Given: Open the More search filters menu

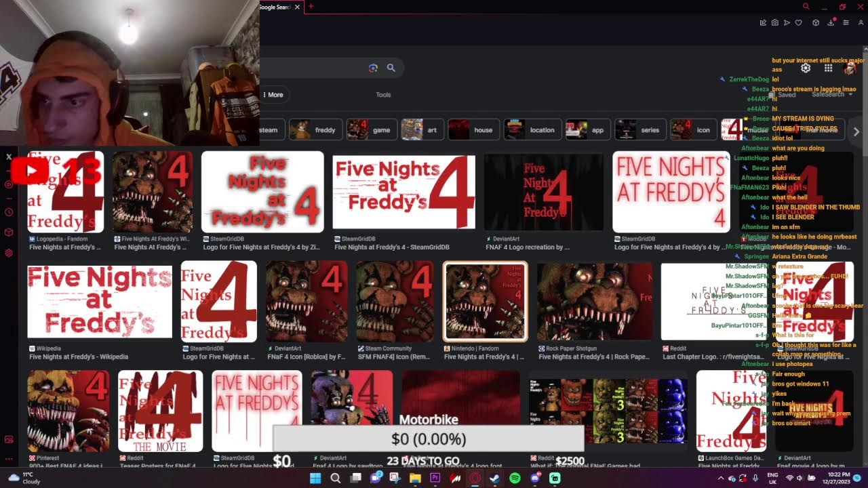Looking at the screenshot, I should coord(273,95).
